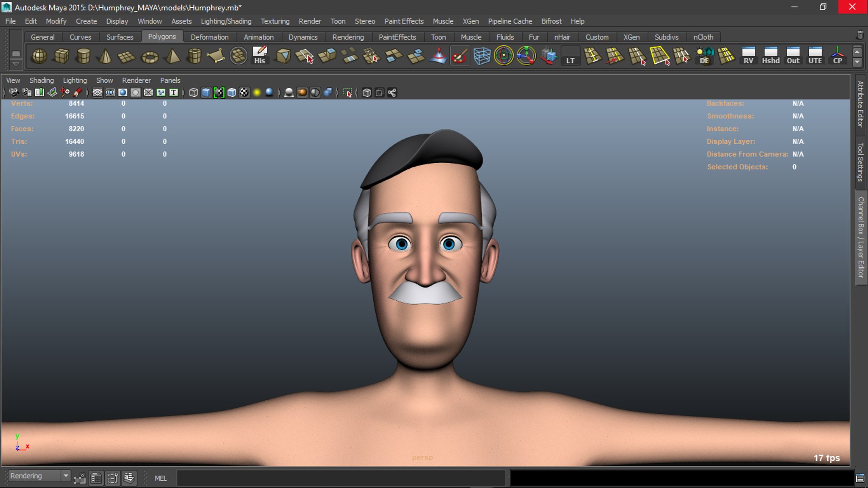Open the UTE UV texture editor shelf icon

815,56
